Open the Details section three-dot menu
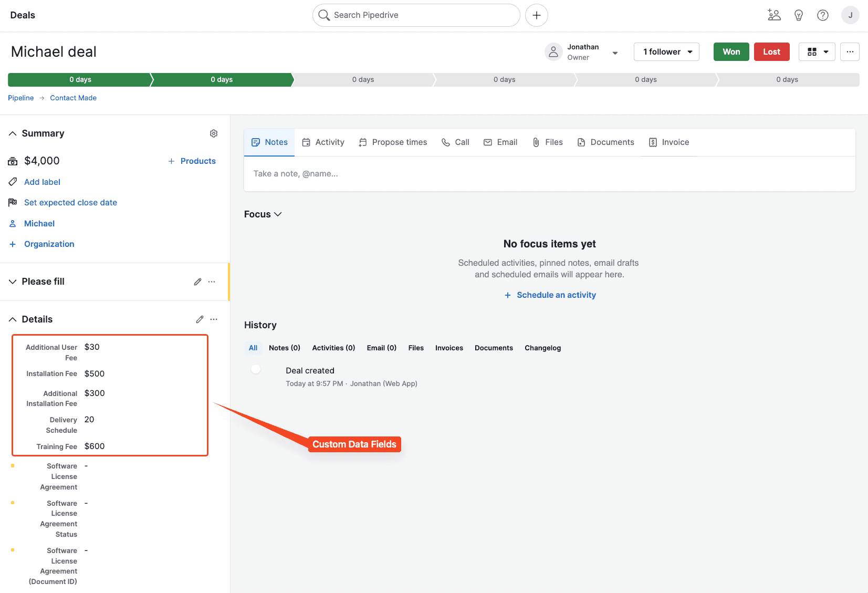 point(214,319)
